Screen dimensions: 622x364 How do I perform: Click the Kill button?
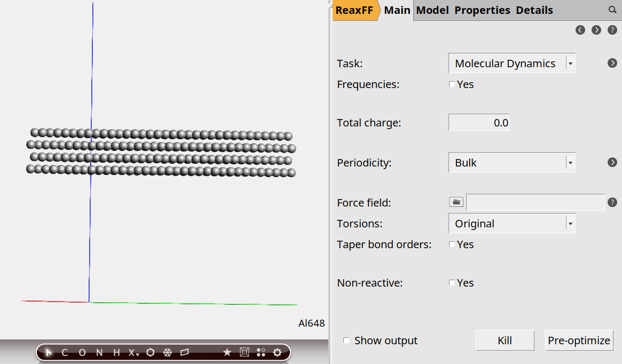pos(505,341)
